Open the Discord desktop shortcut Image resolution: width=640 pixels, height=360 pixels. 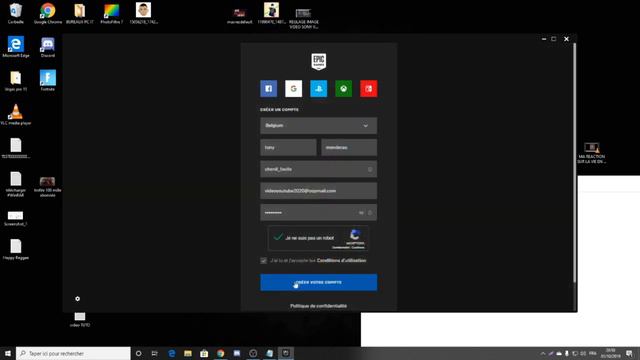click(x=48, y=47)
